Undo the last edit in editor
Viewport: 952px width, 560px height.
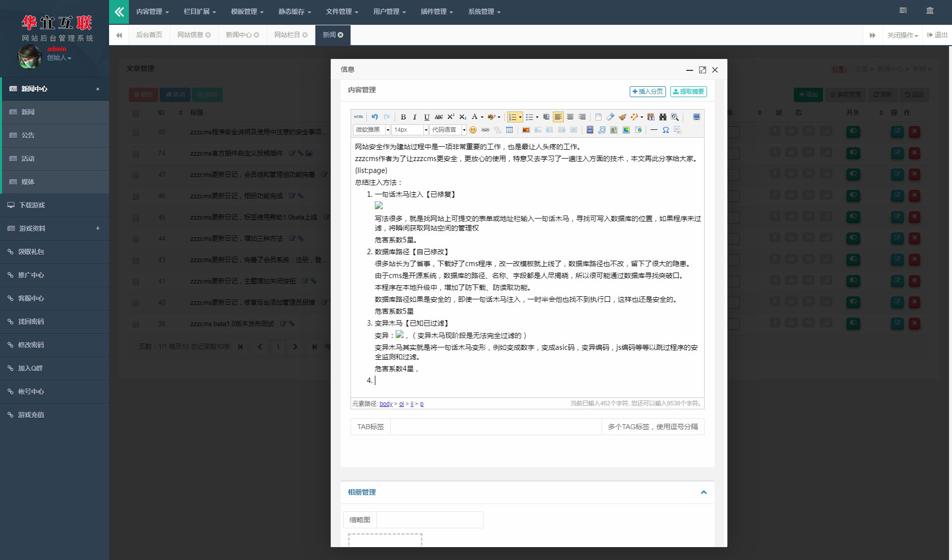[x=375, y=117]
